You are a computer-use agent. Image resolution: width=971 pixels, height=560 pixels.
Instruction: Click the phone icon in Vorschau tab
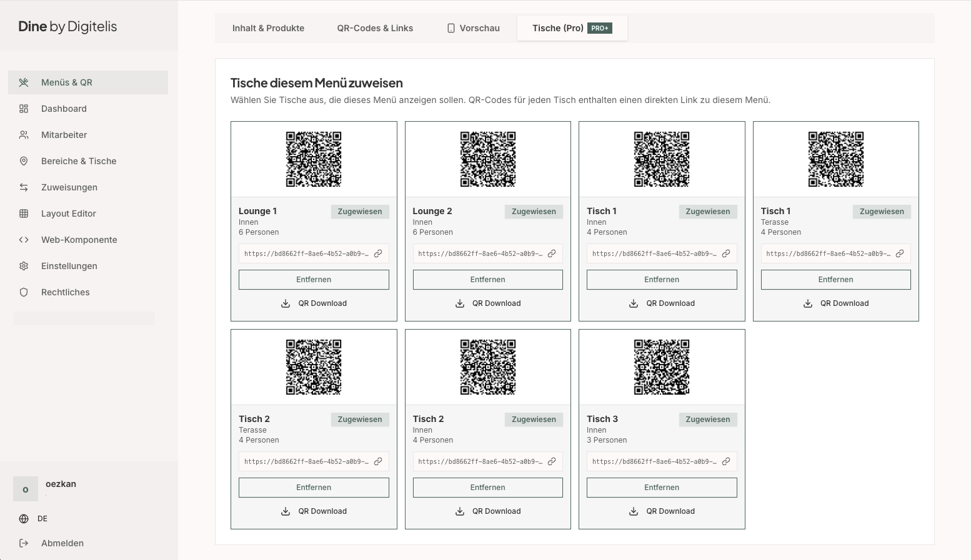pos(451,28)
